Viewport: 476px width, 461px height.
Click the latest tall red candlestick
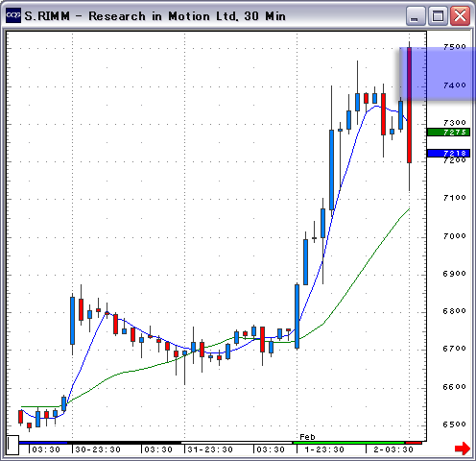[x=409, y=105]
